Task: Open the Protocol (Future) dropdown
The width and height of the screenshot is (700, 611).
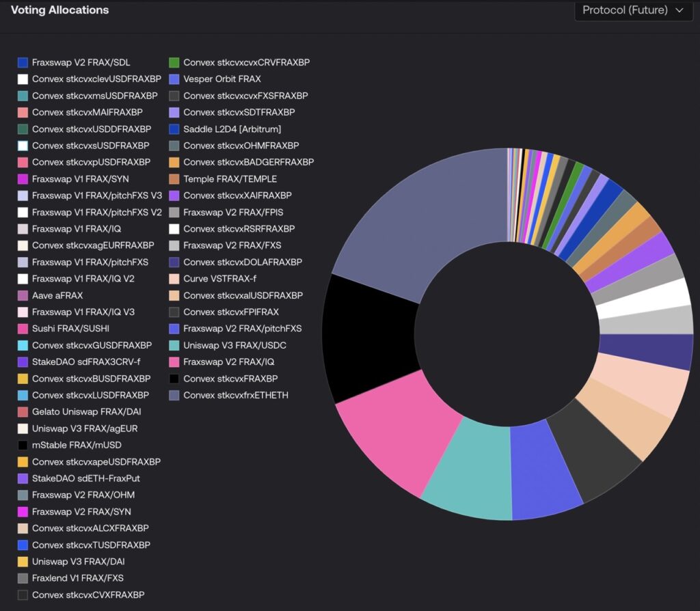Action: (x=633, y=10)
